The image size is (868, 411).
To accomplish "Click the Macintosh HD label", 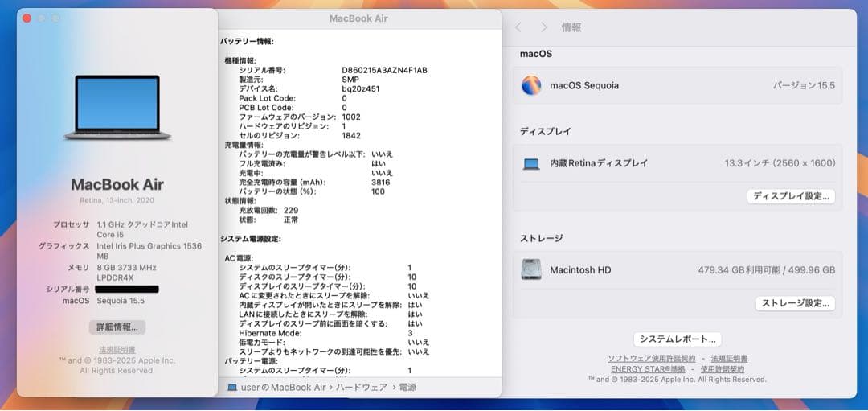I will pos(580,270).
